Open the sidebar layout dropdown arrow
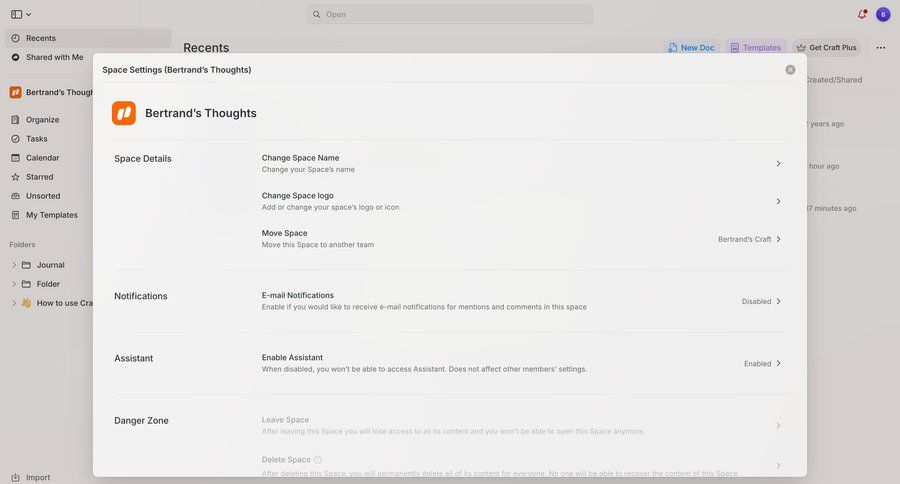This screenshot has height=484, width=900. pyautogui.click(x=29, y=15)
